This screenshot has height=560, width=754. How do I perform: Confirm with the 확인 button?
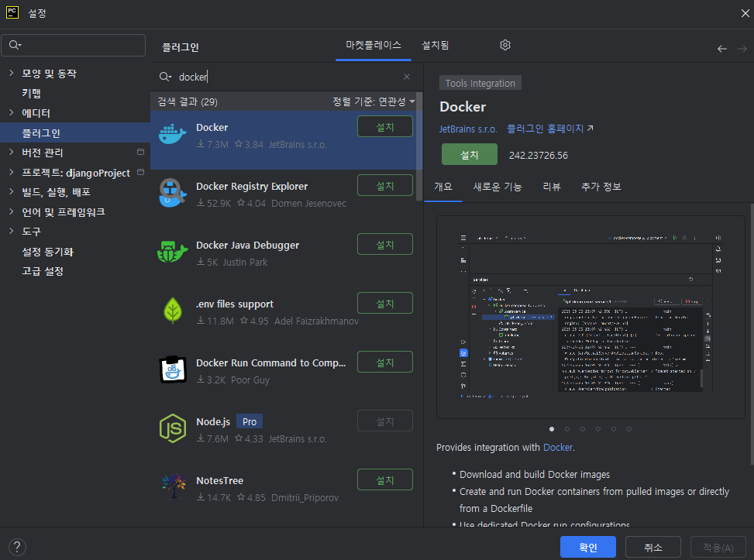tap(587, 547)
